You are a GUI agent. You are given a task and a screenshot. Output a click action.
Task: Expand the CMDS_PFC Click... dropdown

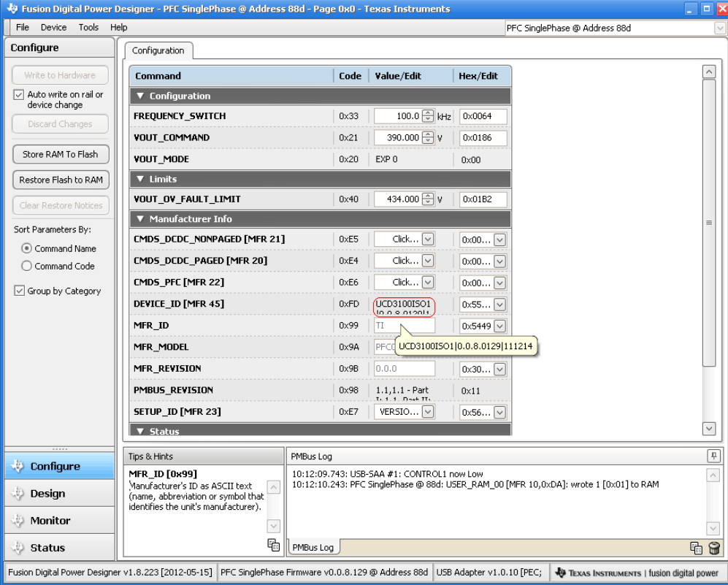tap(426, 282)
